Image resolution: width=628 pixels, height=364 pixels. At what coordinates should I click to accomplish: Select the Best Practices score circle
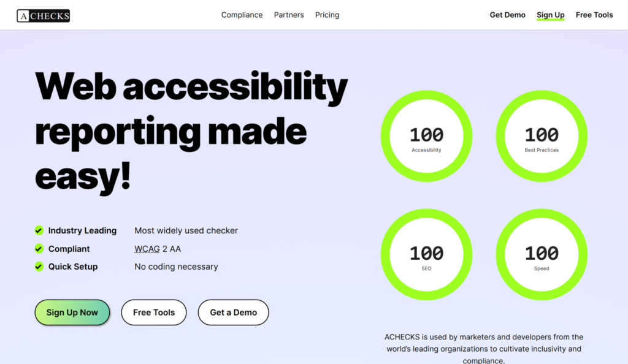541,135
